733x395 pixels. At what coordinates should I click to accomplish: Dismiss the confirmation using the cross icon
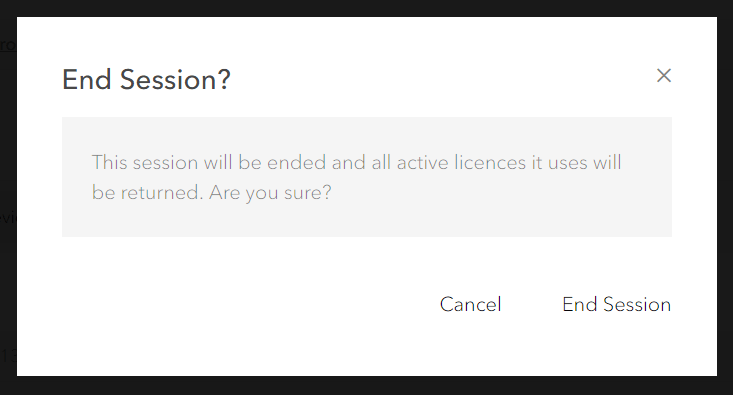(x=663, y=75)
